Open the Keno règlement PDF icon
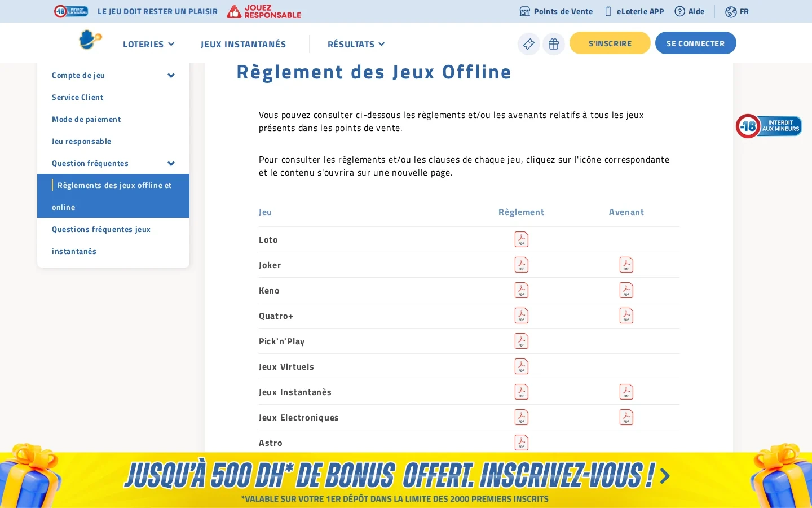The width and height of the screenshot is (812, 508). point(522,290)
